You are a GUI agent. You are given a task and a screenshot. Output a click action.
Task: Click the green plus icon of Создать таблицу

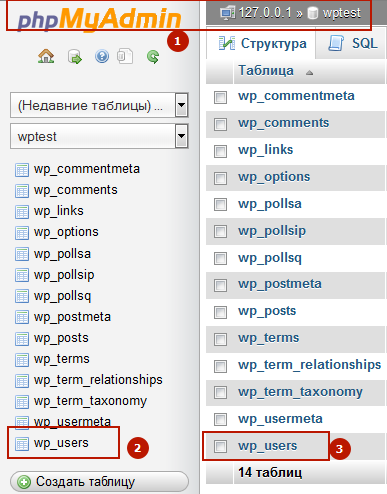point(24,482)
